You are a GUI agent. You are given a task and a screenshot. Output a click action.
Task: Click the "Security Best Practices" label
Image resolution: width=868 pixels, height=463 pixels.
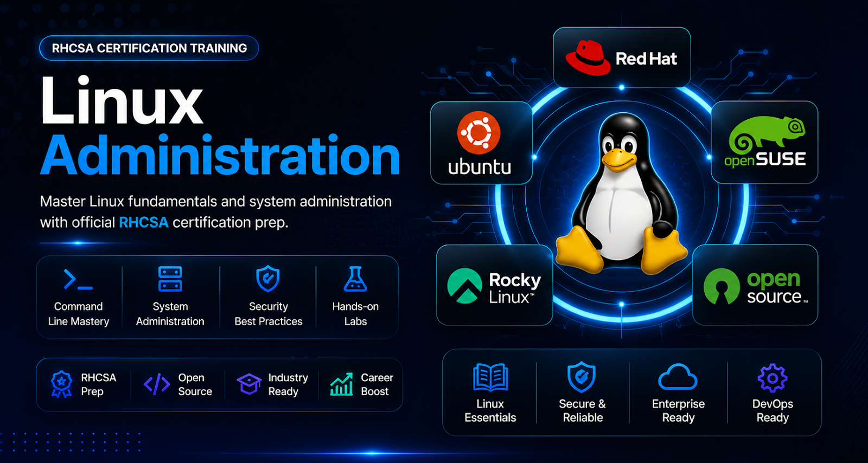(269, 314)
